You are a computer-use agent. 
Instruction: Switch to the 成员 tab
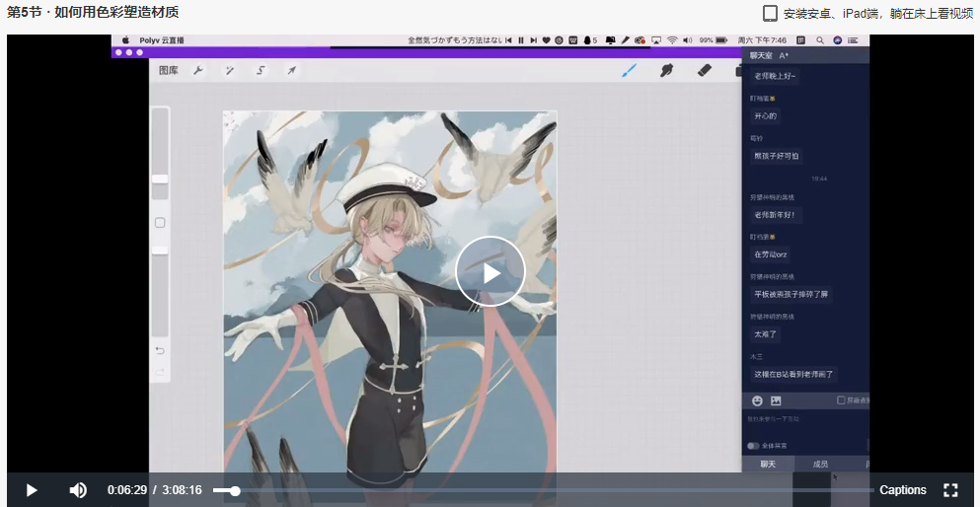coord(821,464)
